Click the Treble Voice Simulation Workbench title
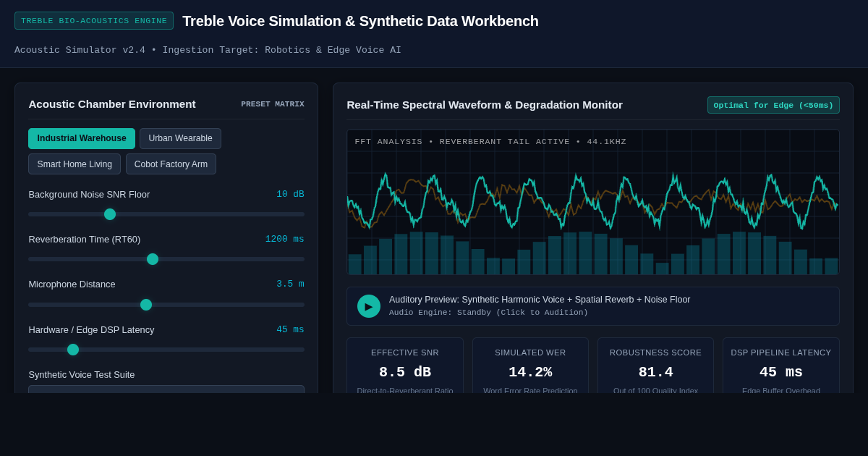The image size is (868, 456). coord(360,21)
